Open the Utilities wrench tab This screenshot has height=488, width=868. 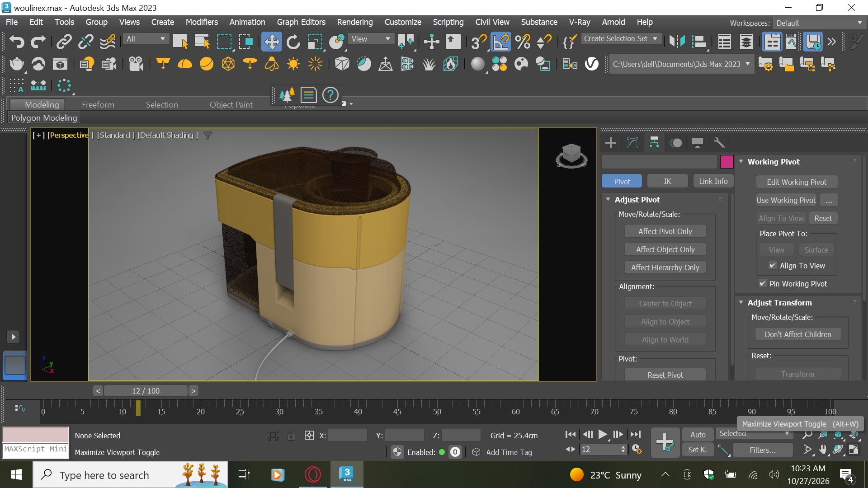(x=719, y=143)
